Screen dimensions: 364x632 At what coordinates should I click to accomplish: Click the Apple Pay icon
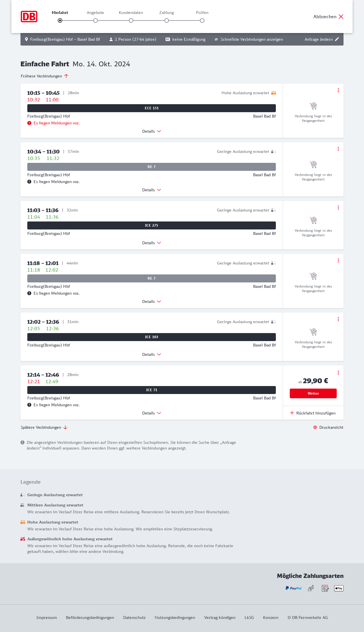339,588
